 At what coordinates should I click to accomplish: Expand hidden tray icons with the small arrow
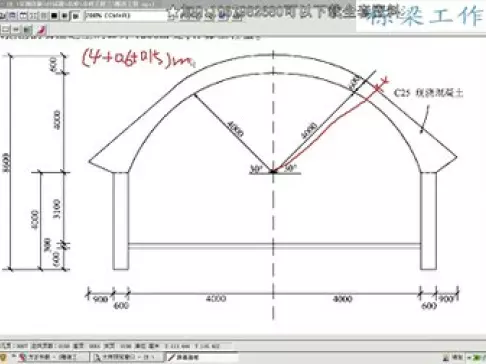(469, 357)
